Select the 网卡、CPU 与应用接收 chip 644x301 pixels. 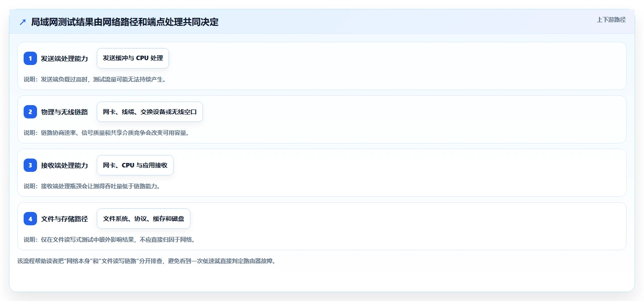[135, 165]
